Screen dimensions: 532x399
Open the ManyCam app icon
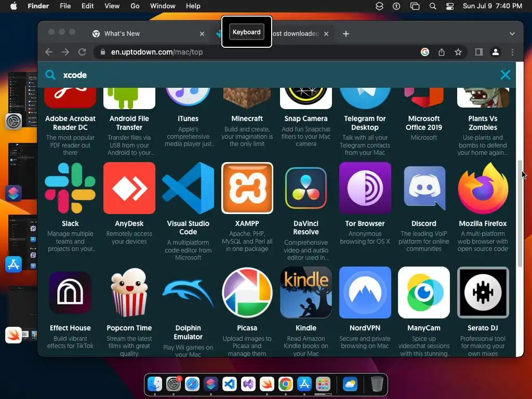(424, 292)
